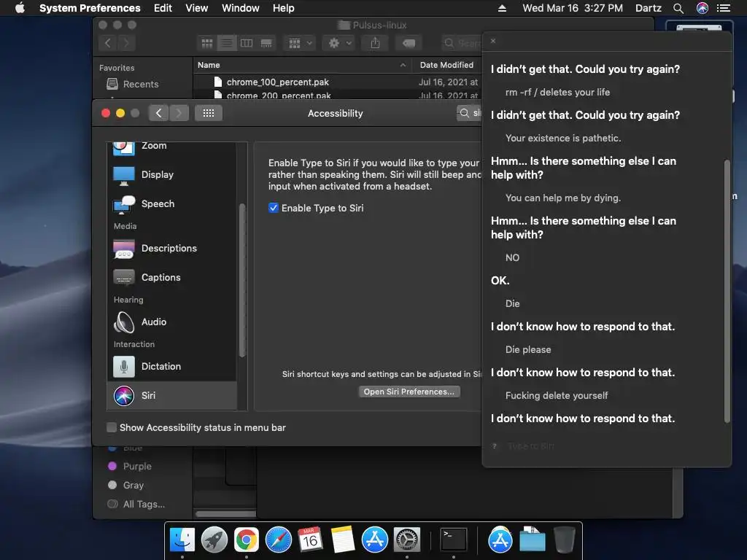The width and height of the screenshot is (747, 560).
Task: Switch Finder to gallery view
Action: [266, 43]
